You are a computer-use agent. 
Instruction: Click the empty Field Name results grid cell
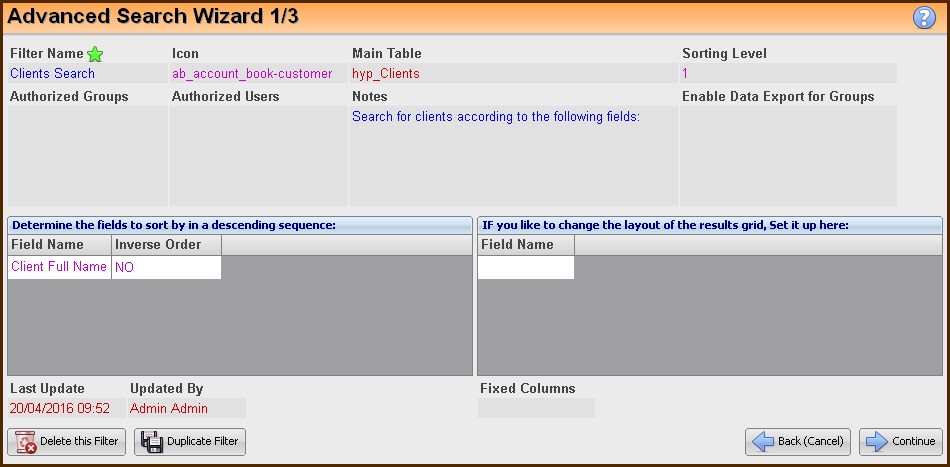coord(526,267)
